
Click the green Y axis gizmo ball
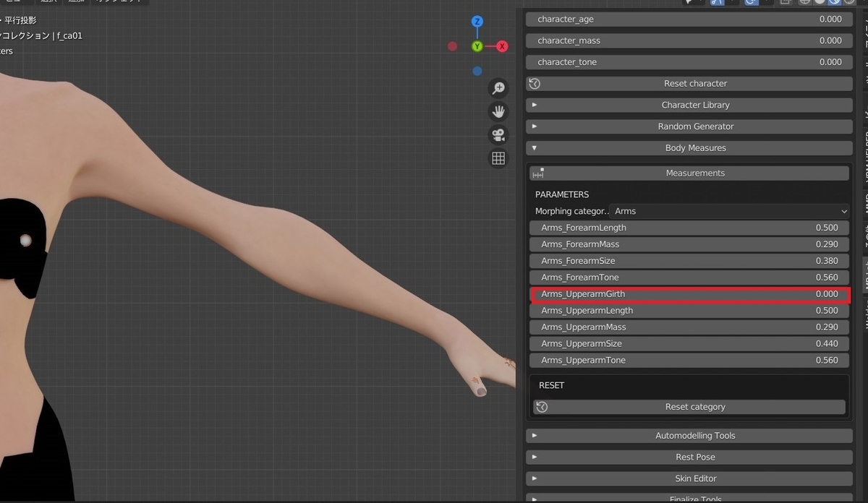point(477,46)
